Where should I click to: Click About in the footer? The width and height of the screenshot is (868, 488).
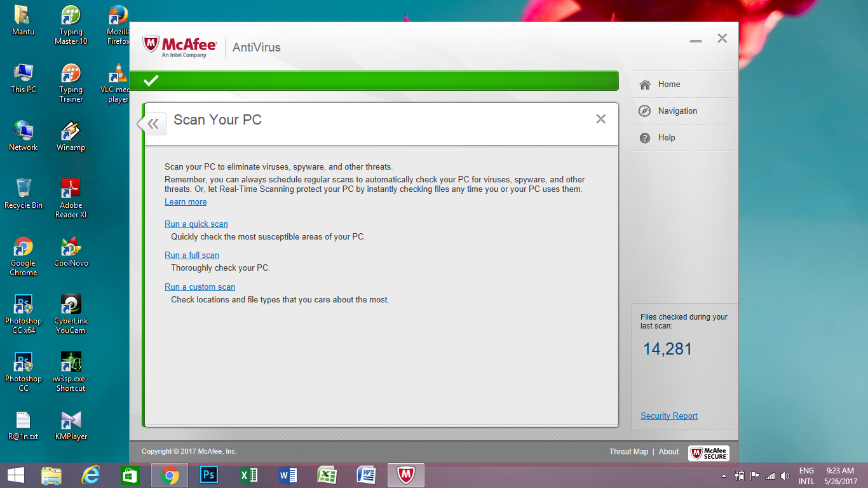pos(668,452)
